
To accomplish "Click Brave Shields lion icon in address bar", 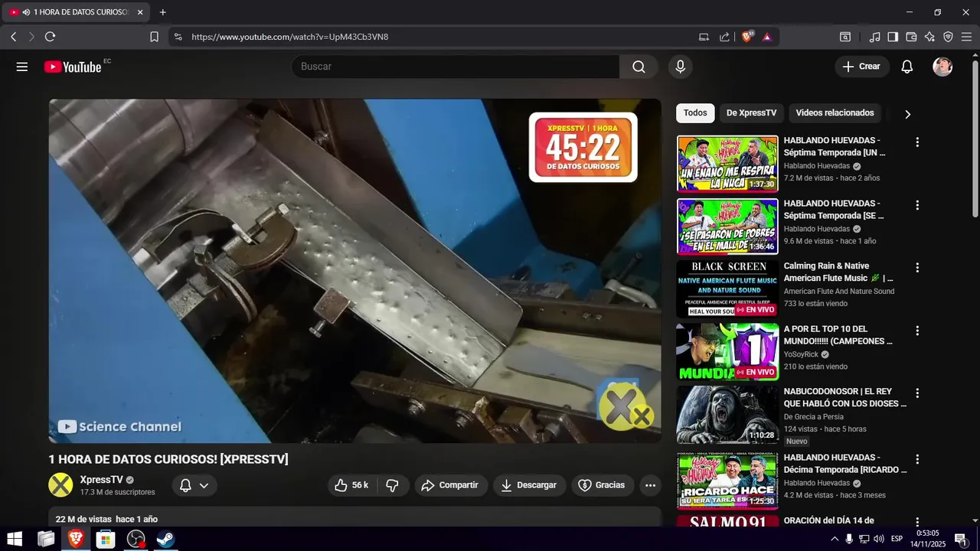I will point(747,37).
